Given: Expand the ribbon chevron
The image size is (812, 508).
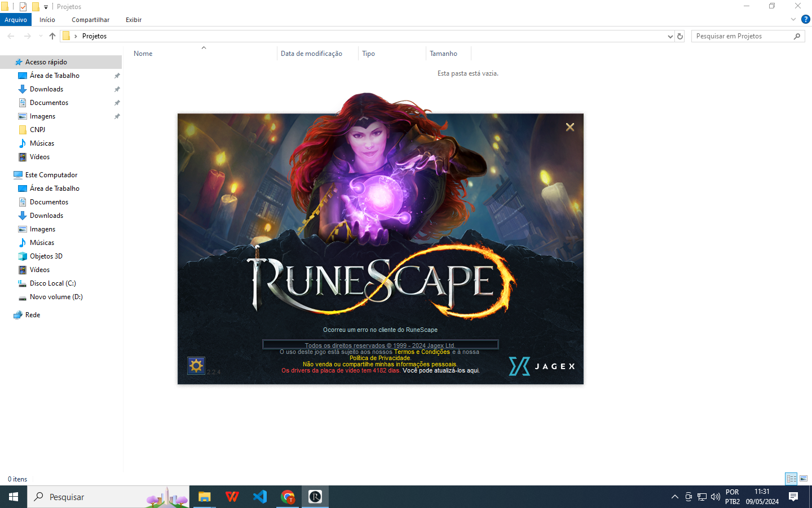Looking at the screenshot, I should [793, 19].
